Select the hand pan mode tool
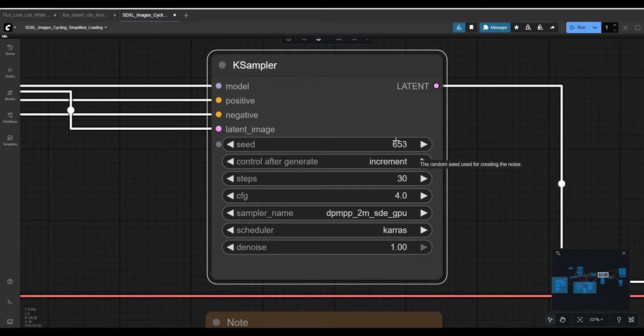Viewport: 644px width, 336px height. click(x=562, y=319)
